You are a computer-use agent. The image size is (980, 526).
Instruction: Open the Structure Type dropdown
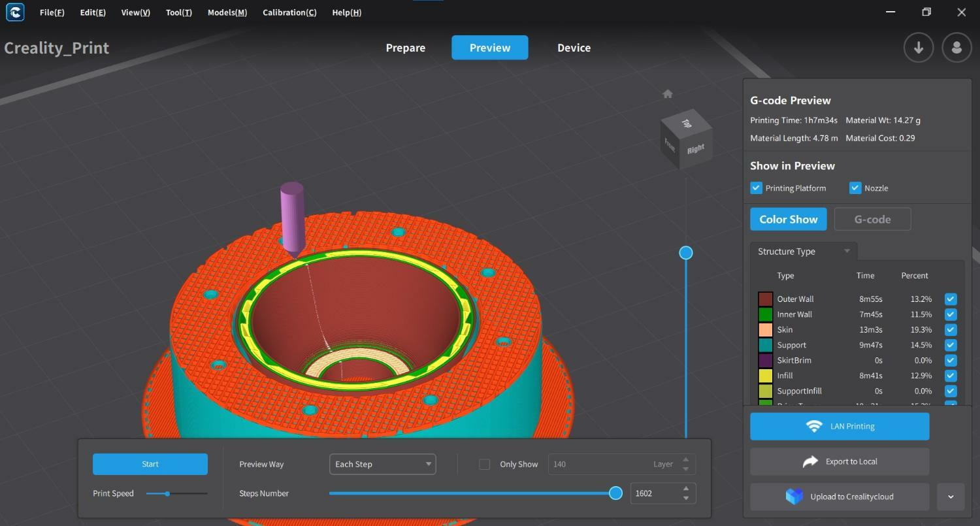[x=804, y=252]
